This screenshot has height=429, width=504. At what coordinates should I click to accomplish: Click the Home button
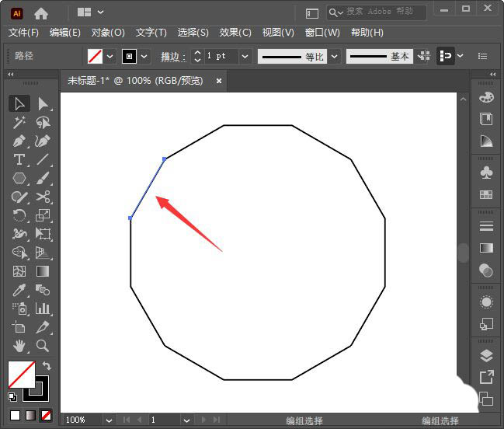coord(41,12)
